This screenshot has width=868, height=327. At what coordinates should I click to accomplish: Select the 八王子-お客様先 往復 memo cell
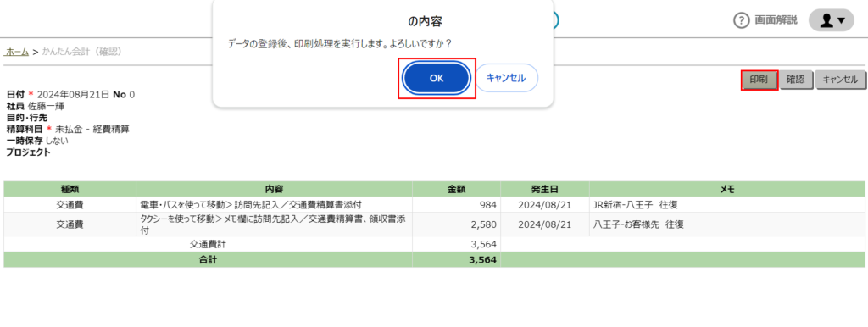coord(726,224)
